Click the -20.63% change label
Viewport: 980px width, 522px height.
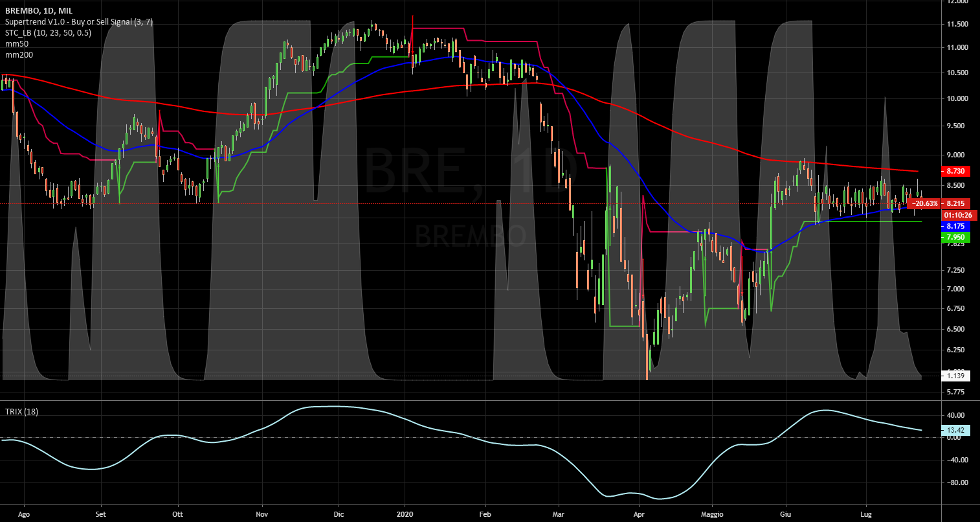click(x=924, y=203)
